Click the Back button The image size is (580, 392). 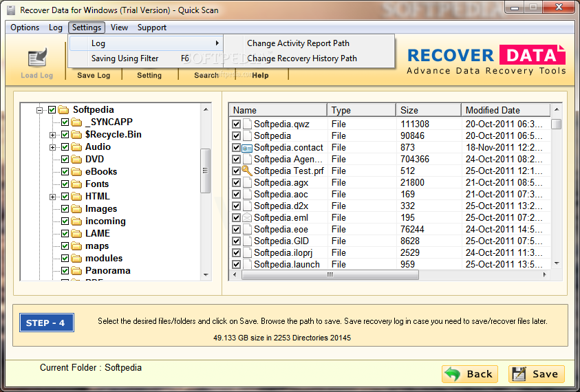click(x=470, y=374)
